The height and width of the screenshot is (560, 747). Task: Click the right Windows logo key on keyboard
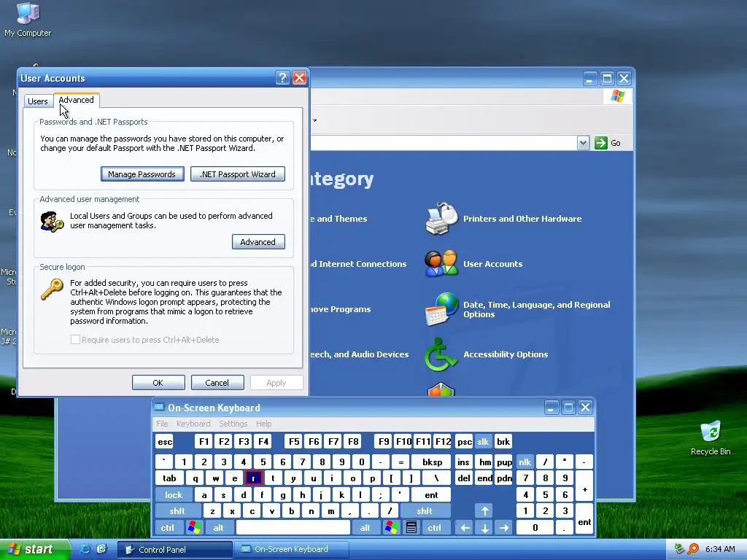click(x=391, y=528)
